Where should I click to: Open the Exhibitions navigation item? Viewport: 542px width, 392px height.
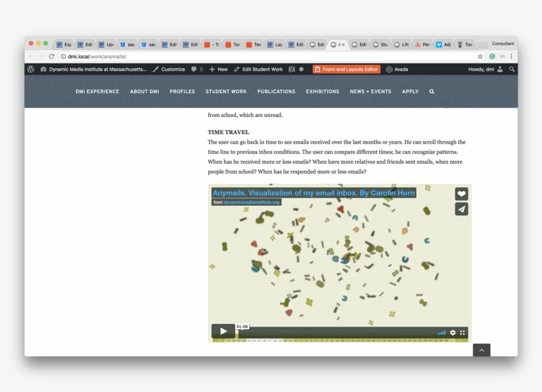point(323,91)
